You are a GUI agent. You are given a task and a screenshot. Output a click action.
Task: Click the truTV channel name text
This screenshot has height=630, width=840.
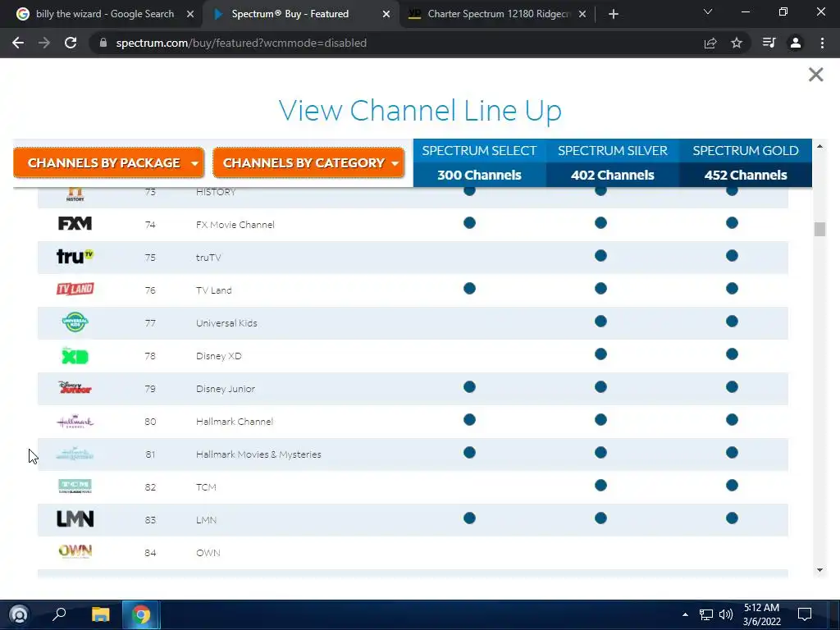click(208, 257)
